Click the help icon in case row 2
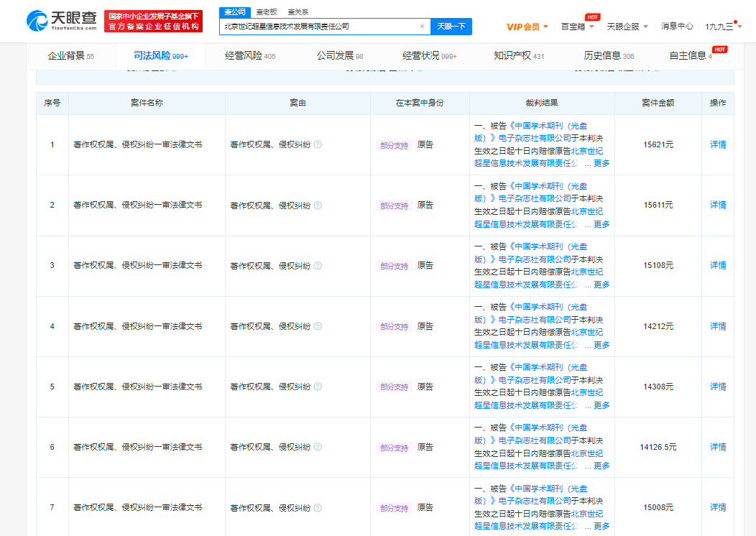 pyautogui.click(x=318, y=205)
